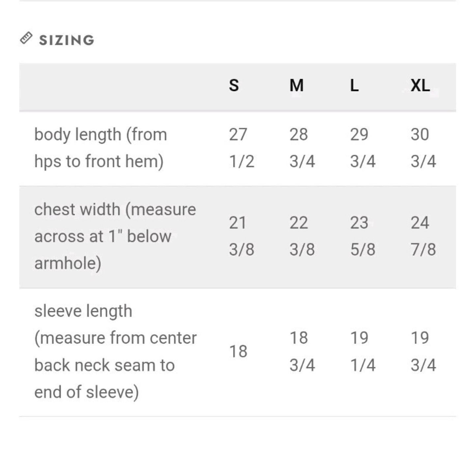Click the sleeve length row label

116,351
